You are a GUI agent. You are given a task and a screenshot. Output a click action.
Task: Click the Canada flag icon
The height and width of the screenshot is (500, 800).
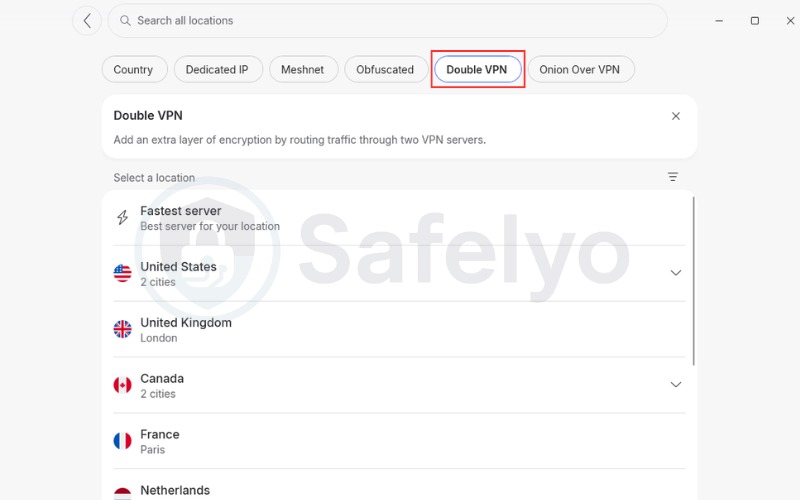122,385
